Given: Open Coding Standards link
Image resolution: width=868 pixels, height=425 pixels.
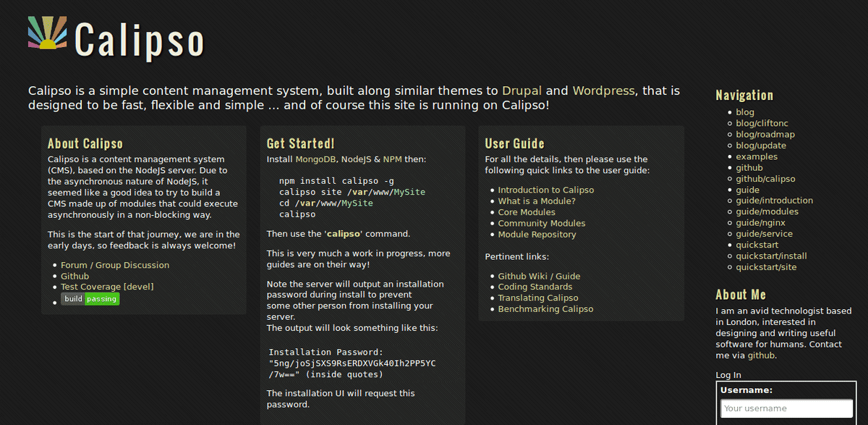Looking at the screenshot, I should [535, 287].
